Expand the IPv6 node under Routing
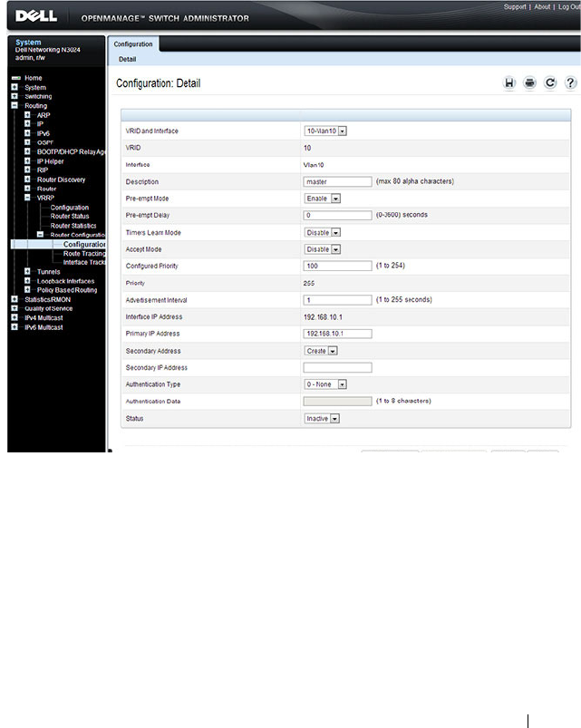The image size is (581, 728). pyautogui.click(x=27, y=133)
